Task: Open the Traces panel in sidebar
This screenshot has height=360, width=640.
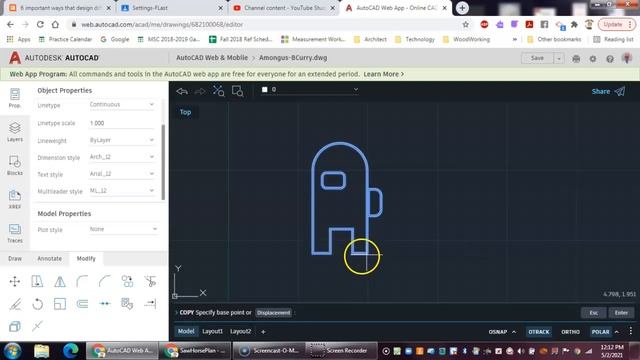Action: [x=15, y=233]
